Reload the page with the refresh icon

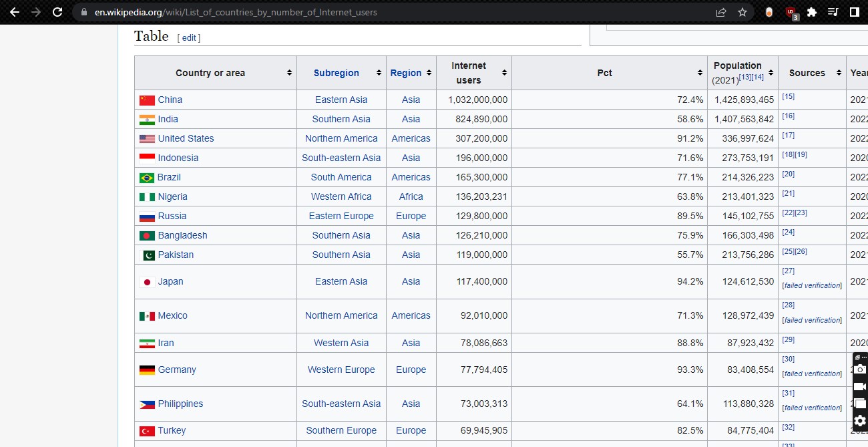pyautogui.click(x=57, y=12)
